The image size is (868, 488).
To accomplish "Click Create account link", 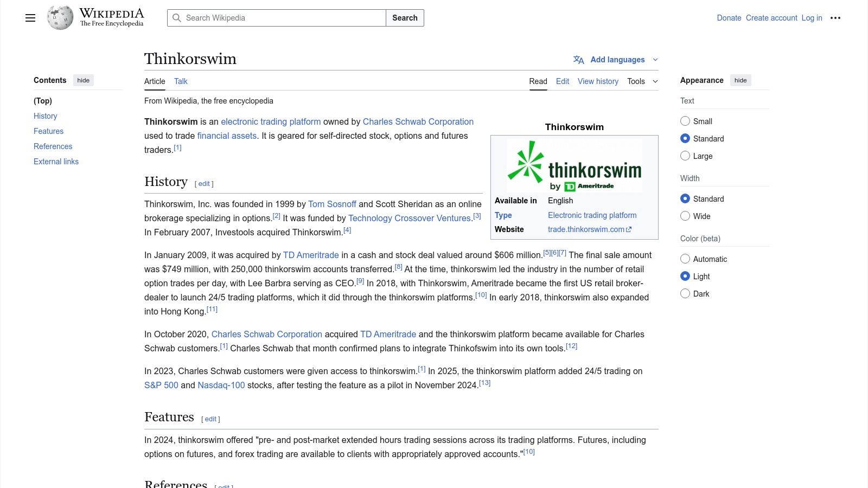I will [771, 18].
